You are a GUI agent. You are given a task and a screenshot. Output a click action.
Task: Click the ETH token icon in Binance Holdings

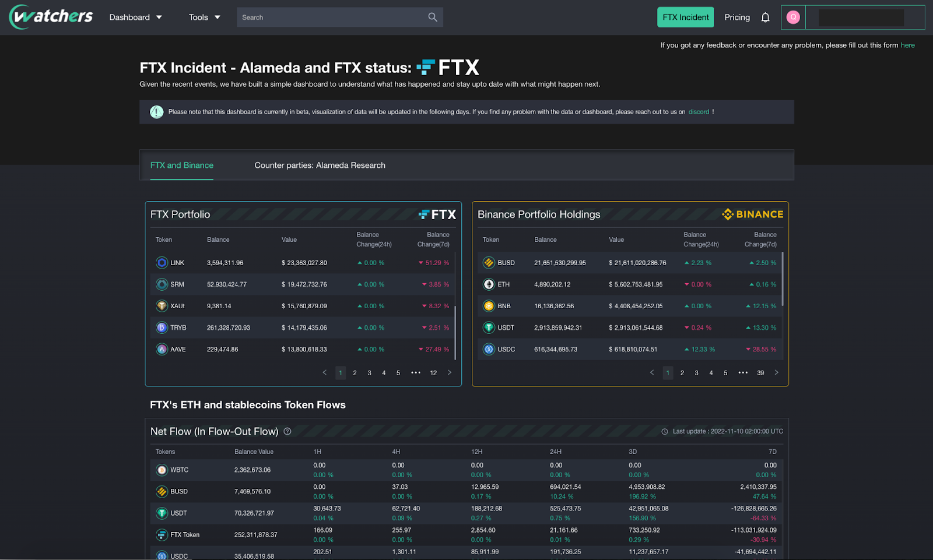(x=489, y=284)
